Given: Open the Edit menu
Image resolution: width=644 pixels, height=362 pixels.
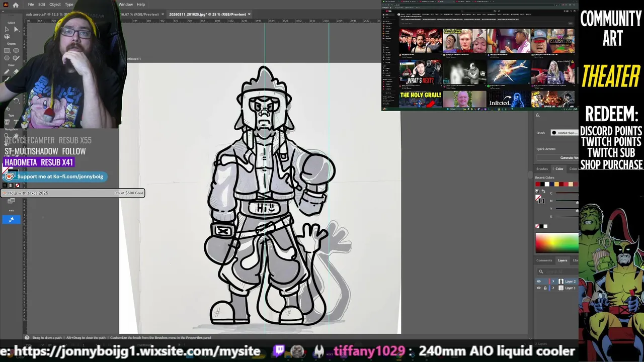Looking at the screenshot, I should click(42, 5).
